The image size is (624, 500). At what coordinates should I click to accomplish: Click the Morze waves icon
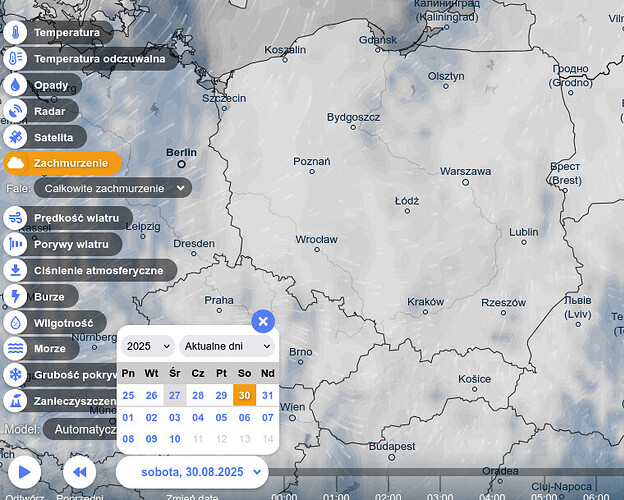16,348
